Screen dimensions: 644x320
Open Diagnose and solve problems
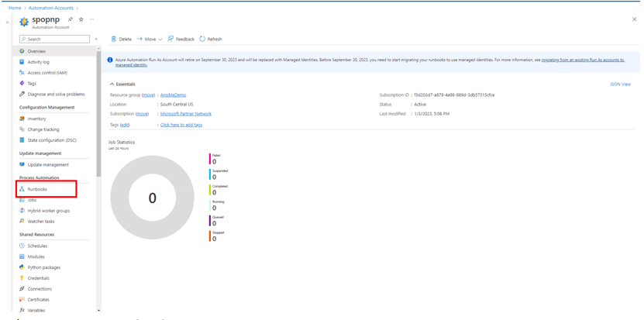(57, 94)
